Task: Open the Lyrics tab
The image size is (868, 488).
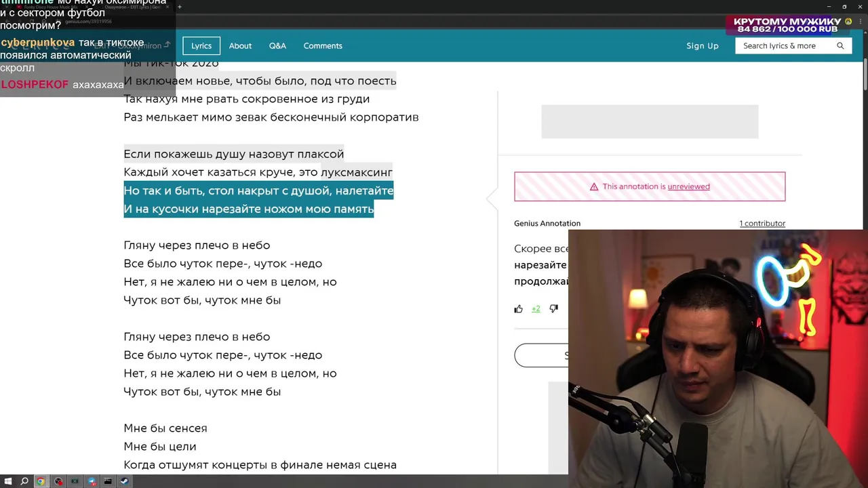Action: (x=201, y=46)
